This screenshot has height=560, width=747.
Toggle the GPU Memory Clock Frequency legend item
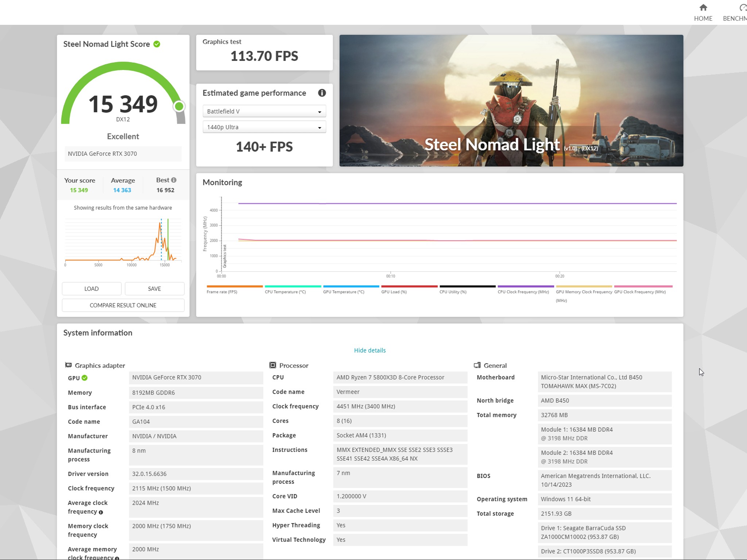[584, 294]
